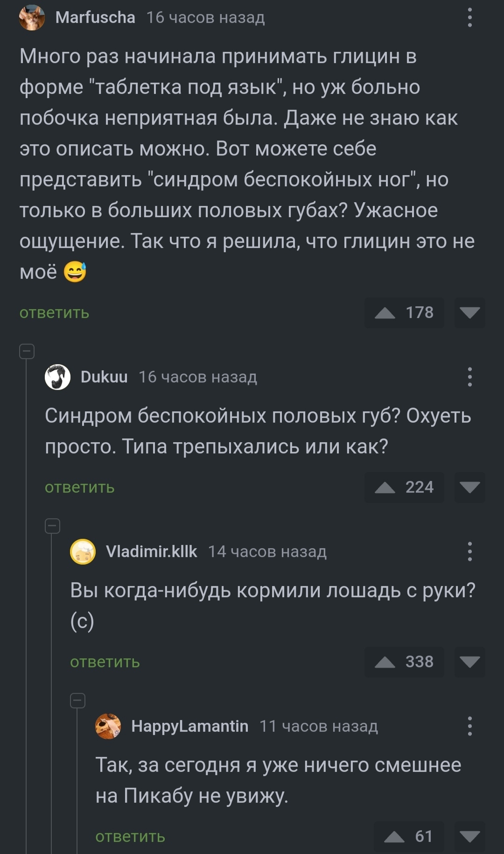Open more options for HappyLamantin's comment
The width and height of the screenshot is (504, 854).
[469, 726]
